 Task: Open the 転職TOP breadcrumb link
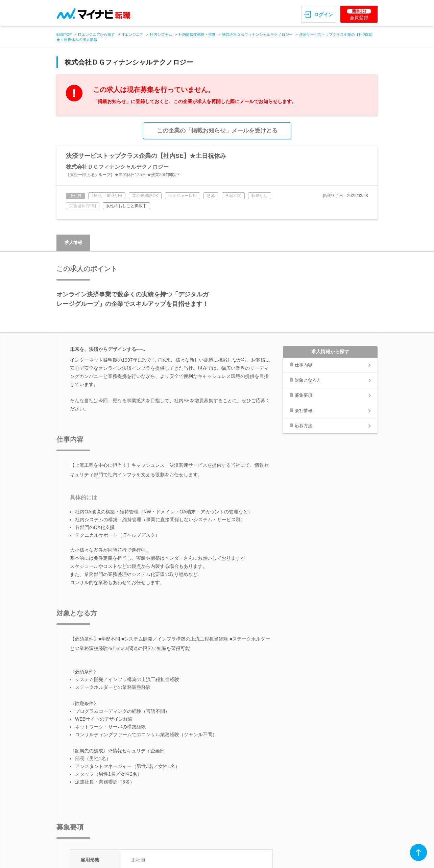point(64,34)
